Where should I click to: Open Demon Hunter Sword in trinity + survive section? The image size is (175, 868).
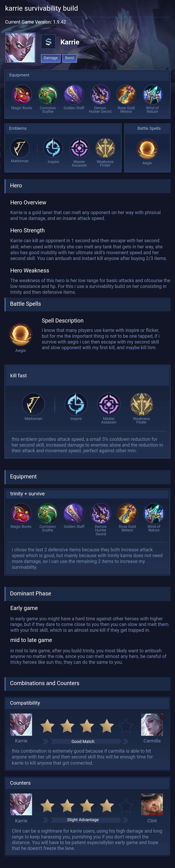tap(101, 513)
